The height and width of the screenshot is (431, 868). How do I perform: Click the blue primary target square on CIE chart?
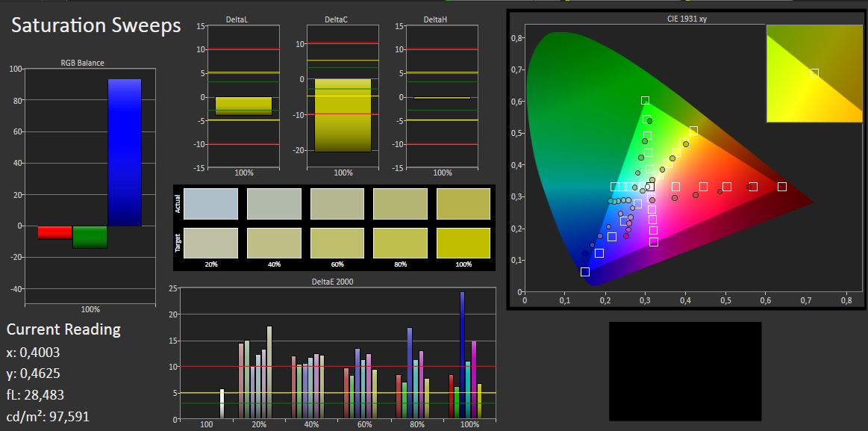click(585, 271)
